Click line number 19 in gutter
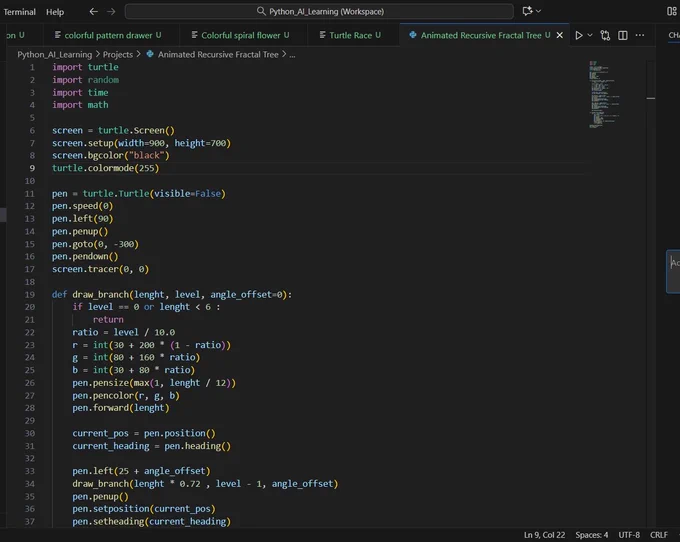This screenshot has height=542, width=680. click(x=30, y=295)
